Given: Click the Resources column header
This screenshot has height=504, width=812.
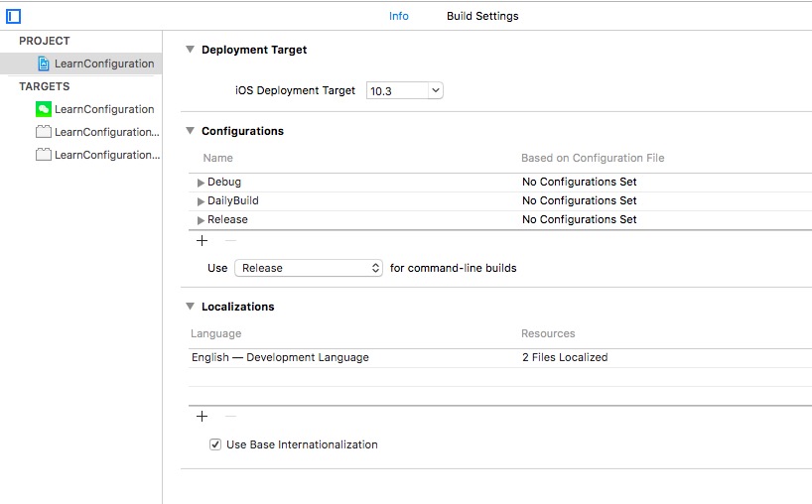Looking at the screenshot, I should (548, 333).
